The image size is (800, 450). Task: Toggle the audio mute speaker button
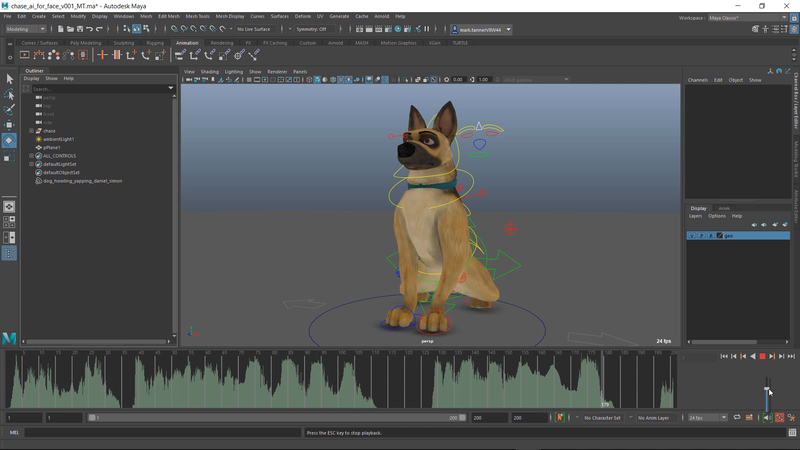pyautogui.click(x=767, y=417)
